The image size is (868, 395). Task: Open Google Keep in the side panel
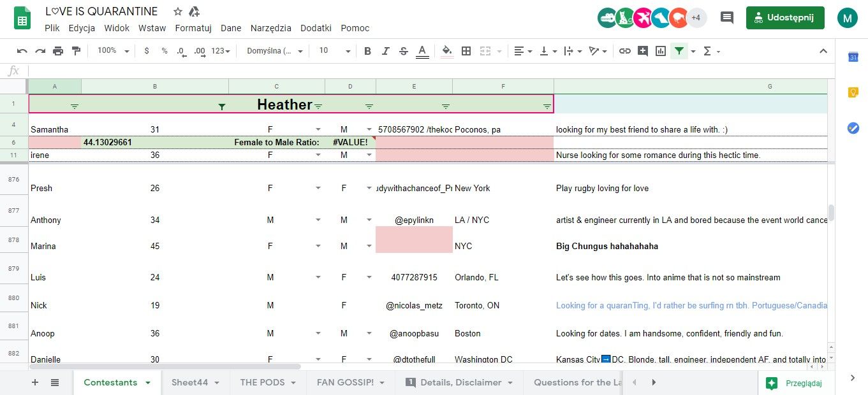(853, 92)
